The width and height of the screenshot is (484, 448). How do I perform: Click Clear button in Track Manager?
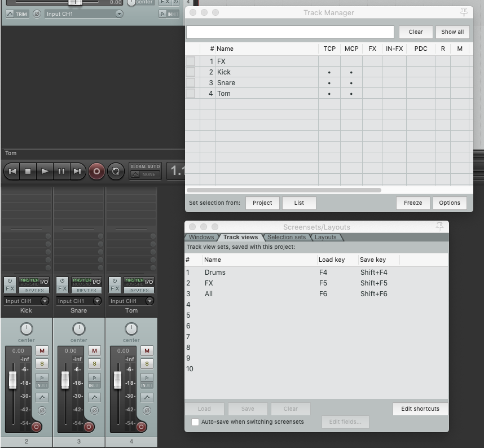pos(416,32)
